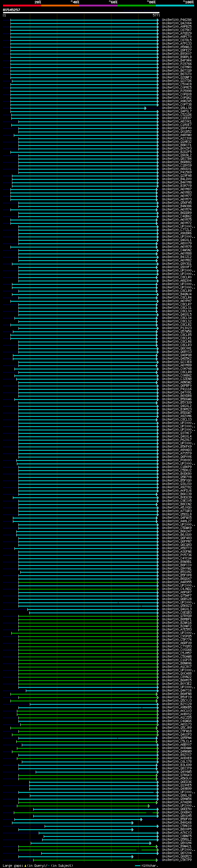The image size is (197, 868).
Task: Select label UniRef100_Q06B43
Action: point(177,812)
